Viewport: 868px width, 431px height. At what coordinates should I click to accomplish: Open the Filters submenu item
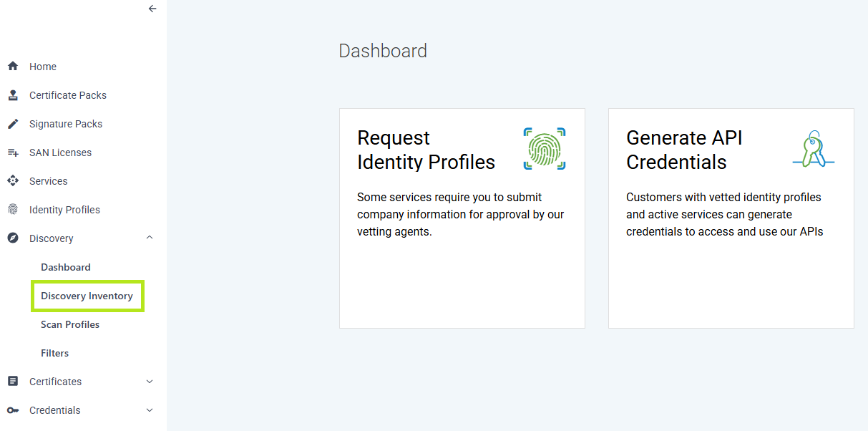55,353
